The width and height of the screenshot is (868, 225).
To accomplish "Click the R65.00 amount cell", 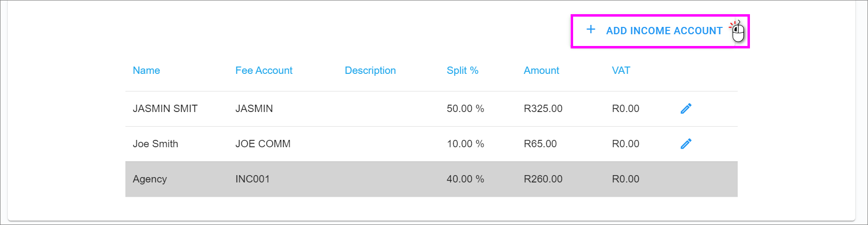I will click(540, 144).
